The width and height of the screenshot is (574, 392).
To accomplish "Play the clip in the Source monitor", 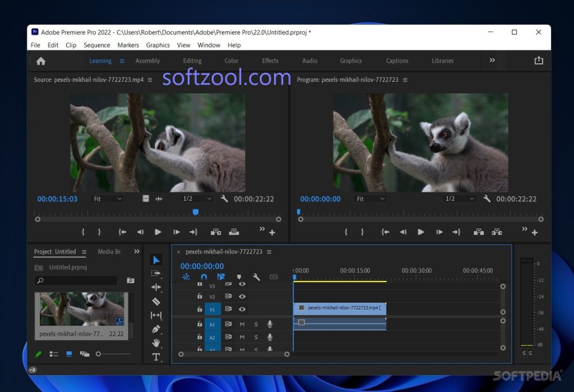I will (158, 231).
